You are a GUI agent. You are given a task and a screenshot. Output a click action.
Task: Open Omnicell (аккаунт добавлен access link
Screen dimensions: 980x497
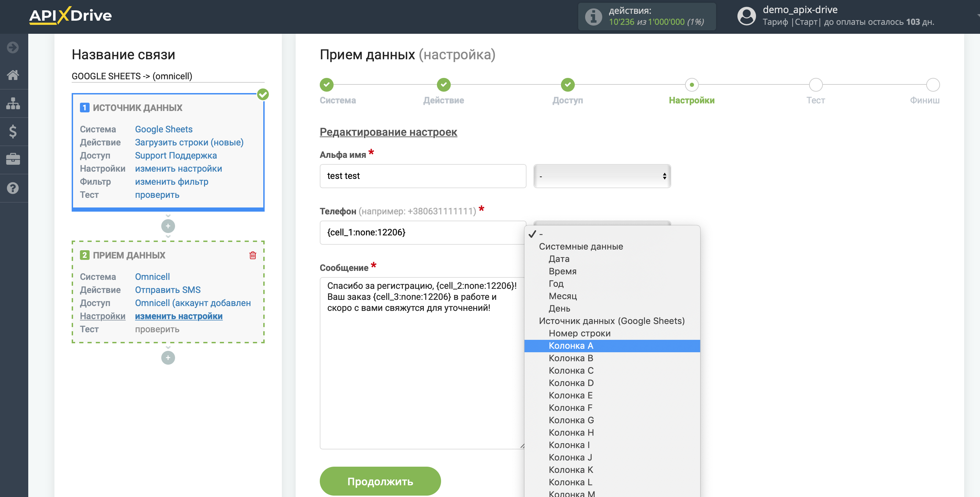(193, 303)
